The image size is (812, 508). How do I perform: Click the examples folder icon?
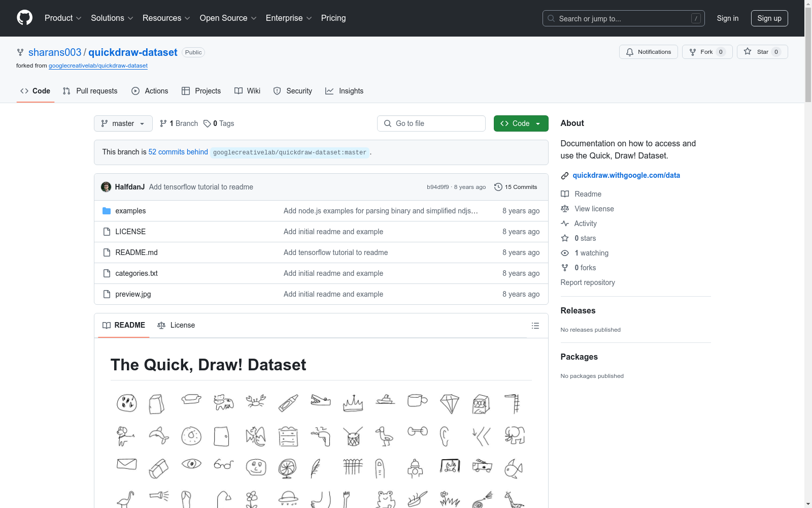[107, 211]
